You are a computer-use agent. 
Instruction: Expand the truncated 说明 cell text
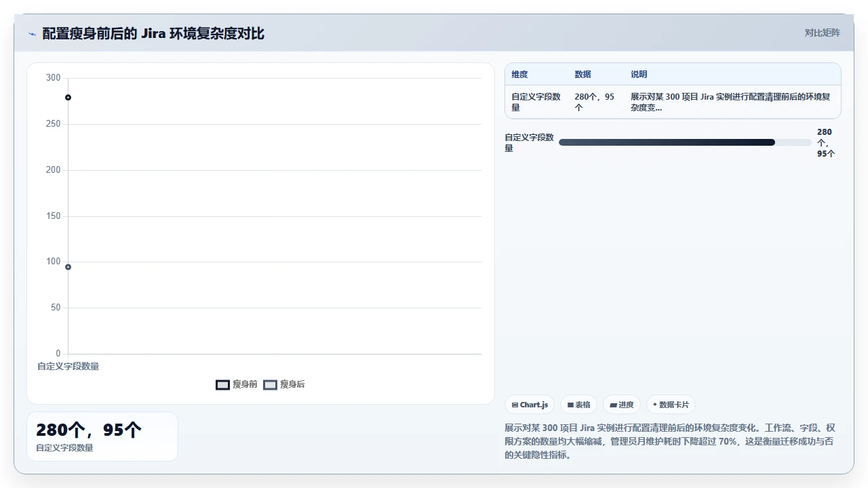click(x=730, y=102)
